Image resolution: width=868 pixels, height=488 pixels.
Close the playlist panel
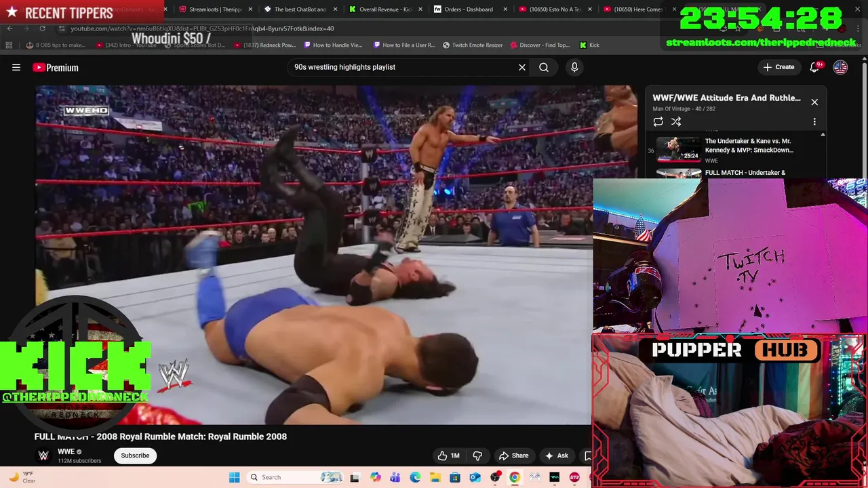[x=814, y=102]
